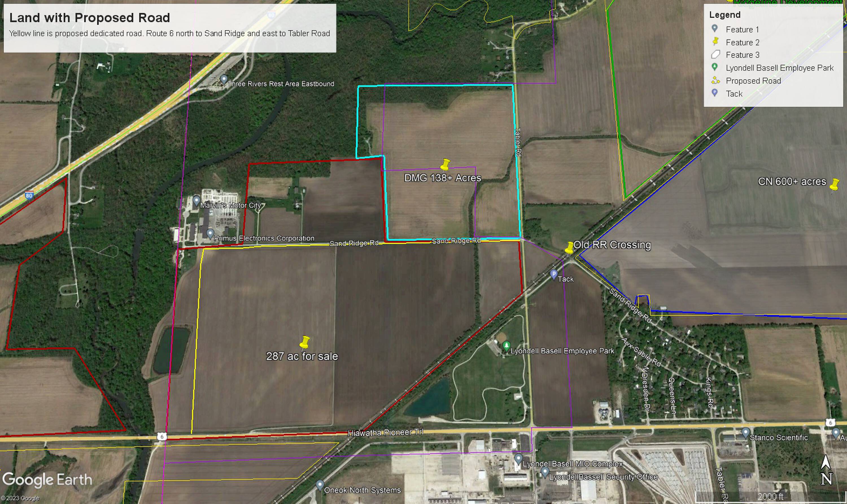
Task: Click the DMG 138+ Acres yellow pushpin
Action: click(445, 165)
